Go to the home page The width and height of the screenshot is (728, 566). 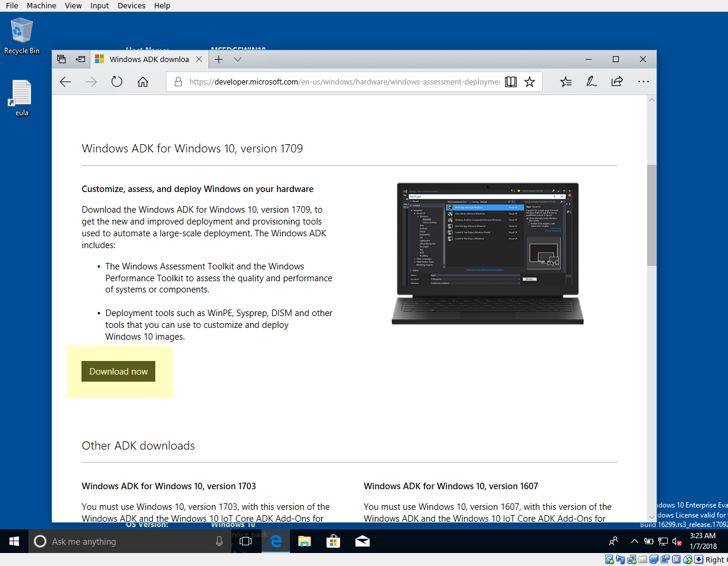(143, 82)
